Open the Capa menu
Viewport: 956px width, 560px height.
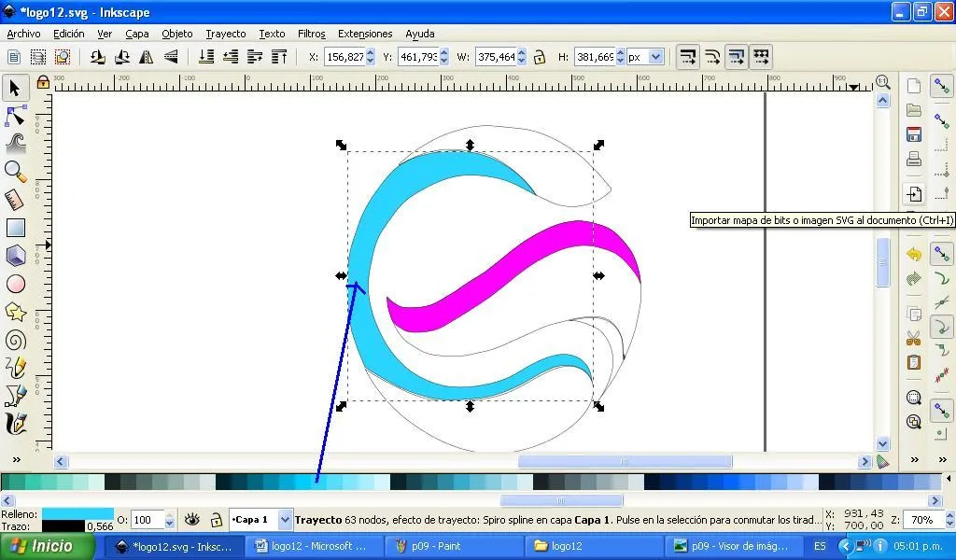pyautogui.click(x=137, y=34)
